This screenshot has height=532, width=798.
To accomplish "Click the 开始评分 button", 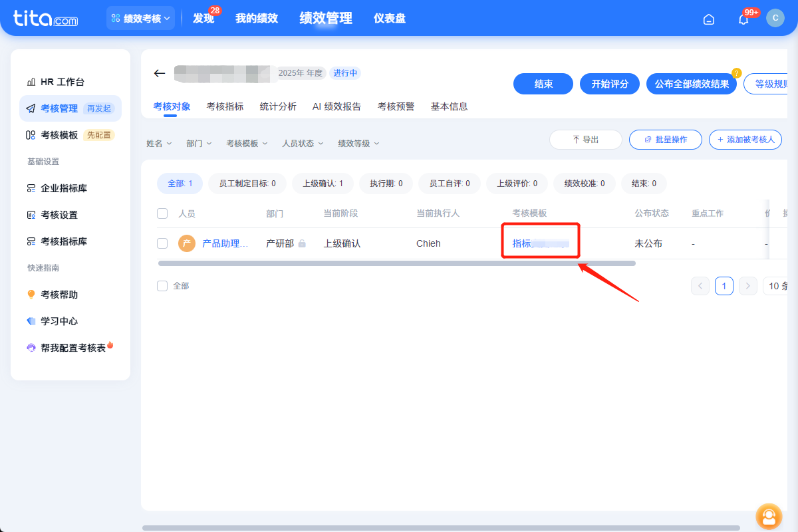I will click(609, 84).
